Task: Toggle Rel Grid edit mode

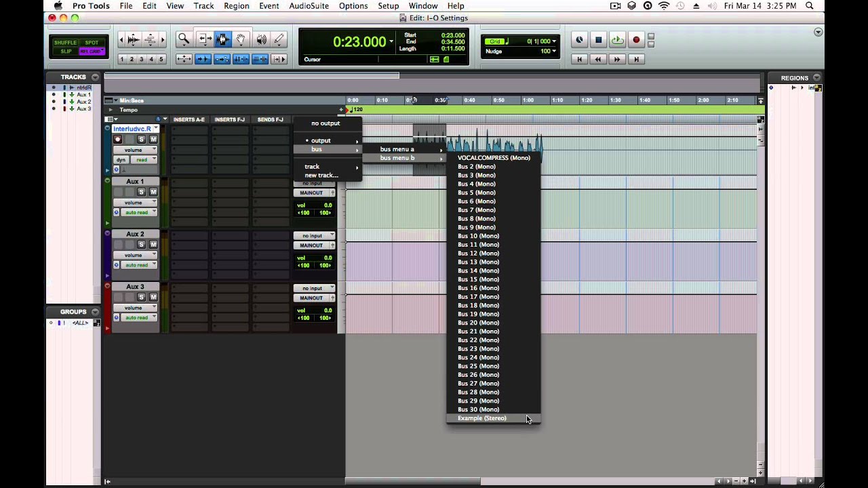Action: click(92, 52)
